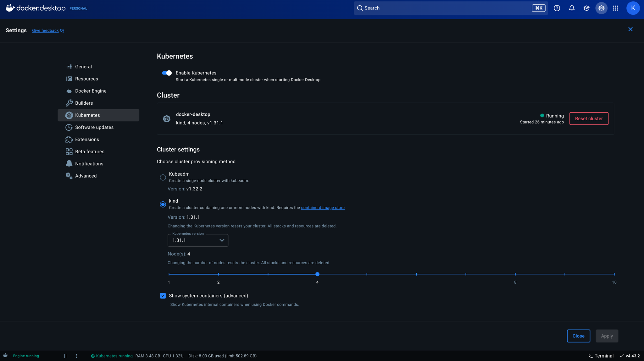This screenshot has height=361, width=644.
Task: Uncheck Show system containers (advanced)
Action: (163, 296)
